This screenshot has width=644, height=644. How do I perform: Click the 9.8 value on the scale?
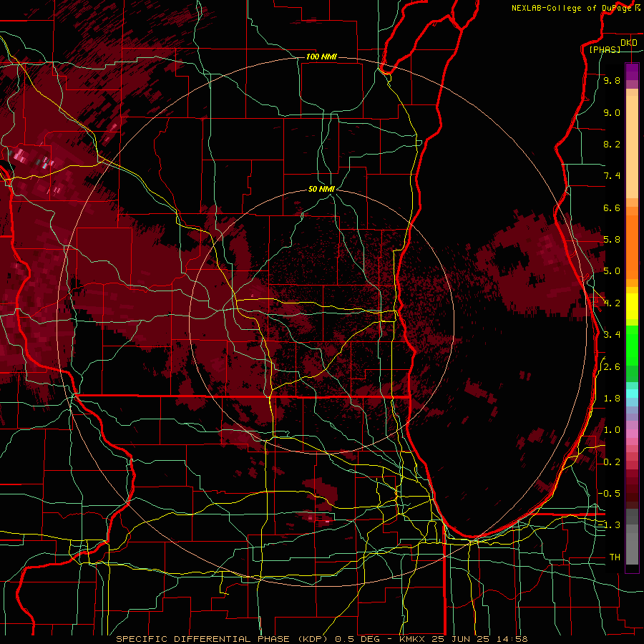(x=612, y=80)
